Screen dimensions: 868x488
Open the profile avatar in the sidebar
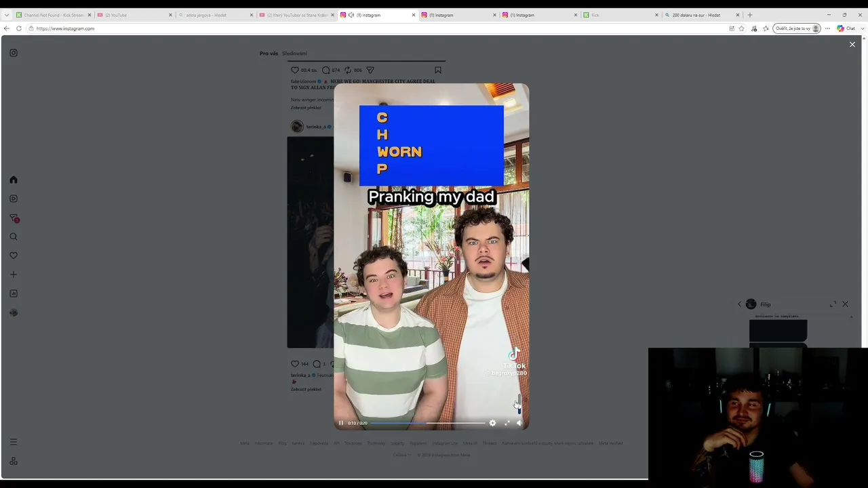coord(14,312)
